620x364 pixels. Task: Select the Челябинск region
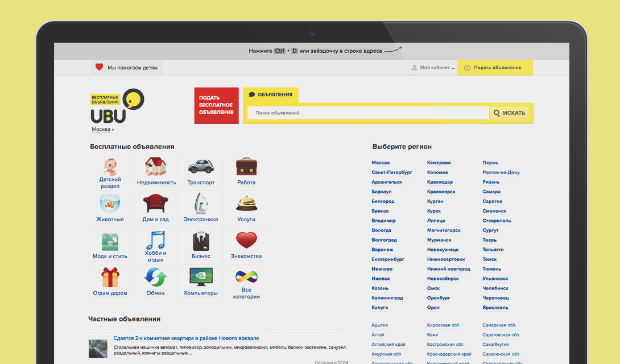(495, 288)
